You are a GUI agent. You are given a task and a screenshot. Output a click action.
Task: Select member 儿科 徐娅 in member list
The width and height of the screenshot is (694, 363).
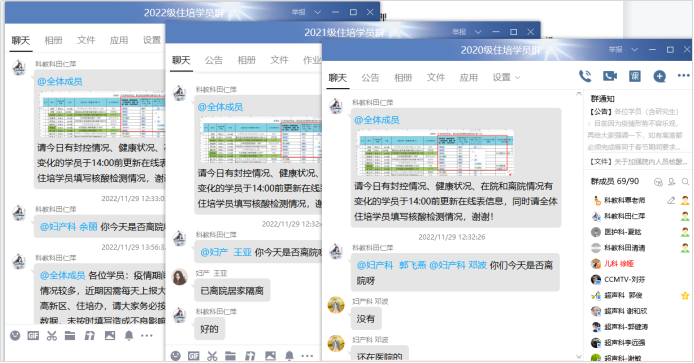[619, 264]
